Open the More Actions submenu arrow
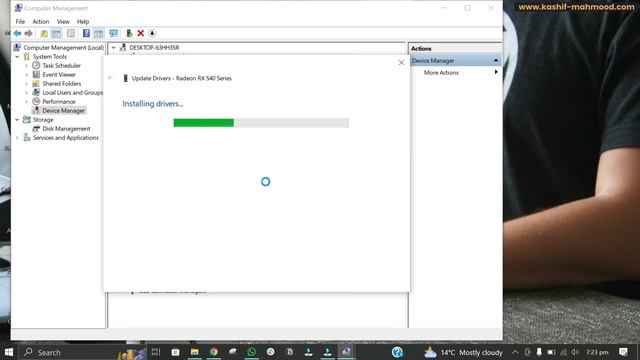Viewport: 640px width, 360px height. tap(496, 72)
